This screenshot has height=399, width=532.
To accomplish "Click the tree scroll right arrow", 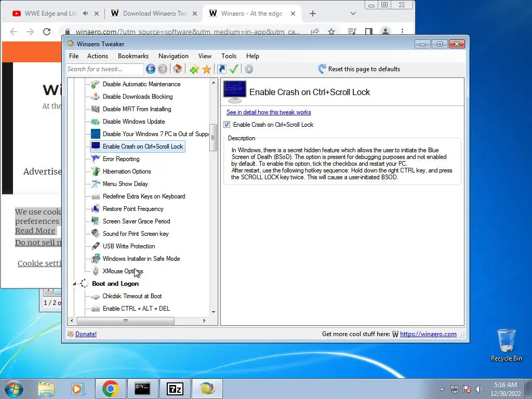I will pos(204,321).
